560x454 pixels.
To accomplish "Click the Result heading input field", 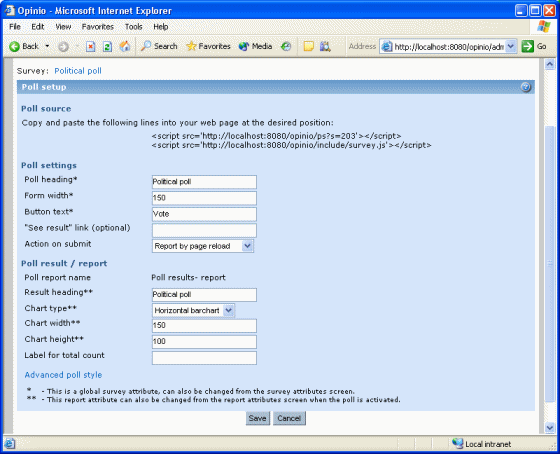I will coord(204,295).
